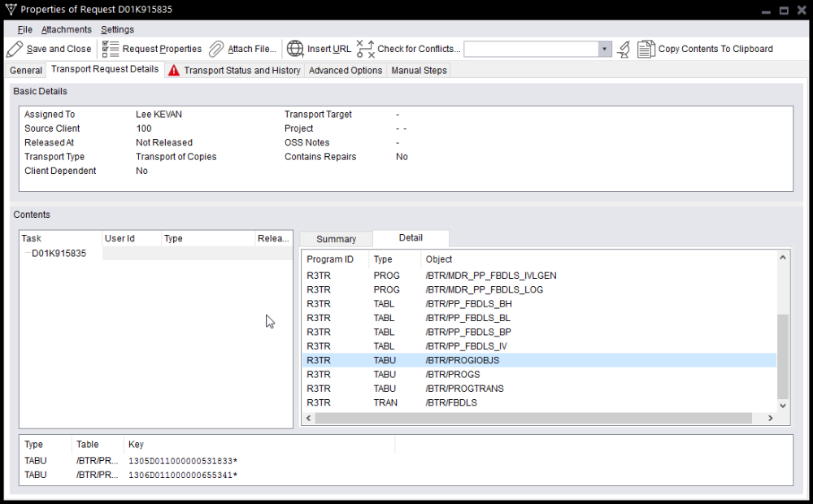The image size is (813, 504).
Task: Select task D01K915835 in the tree
Action: click(59, 254)
